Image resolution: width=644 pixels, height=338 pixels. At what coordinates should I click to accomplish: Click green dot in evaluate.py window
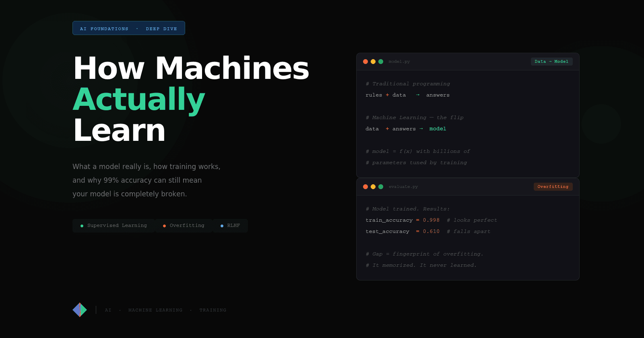pyautogui.click(x=381, y=187)
